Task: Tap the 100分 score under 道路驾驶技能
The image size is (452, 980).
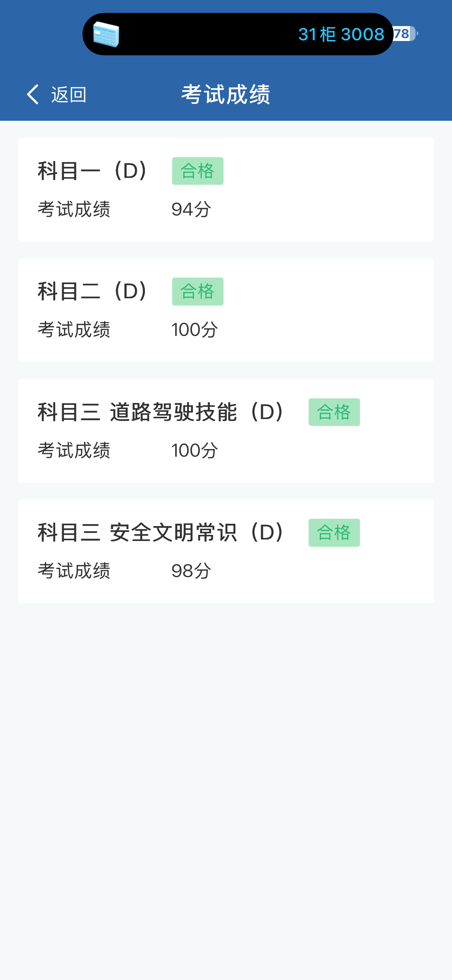Action: 194,451
